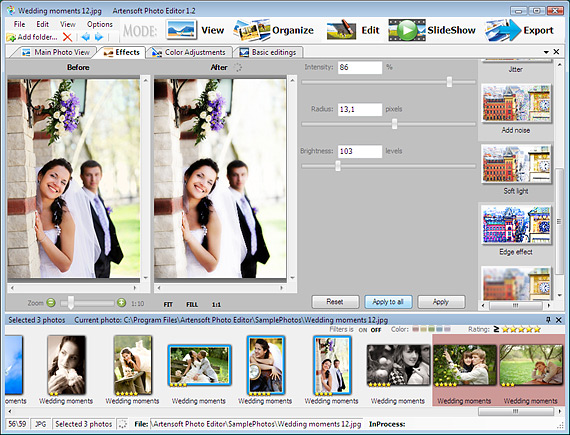Select the Effects tab
This screenshot has width=570, height=435.
(x=121, y=52)
